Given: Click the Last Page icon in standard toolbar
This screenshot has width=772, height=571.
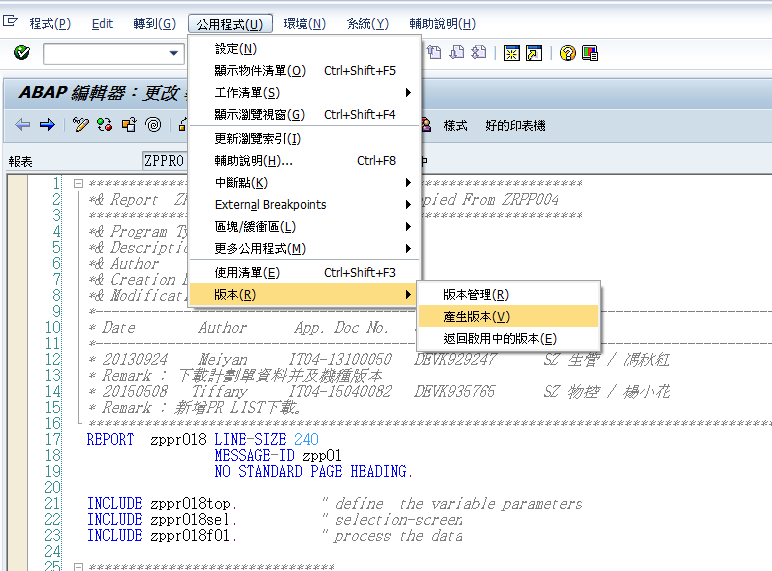Looking at the screenshot, I should point(479,52).
